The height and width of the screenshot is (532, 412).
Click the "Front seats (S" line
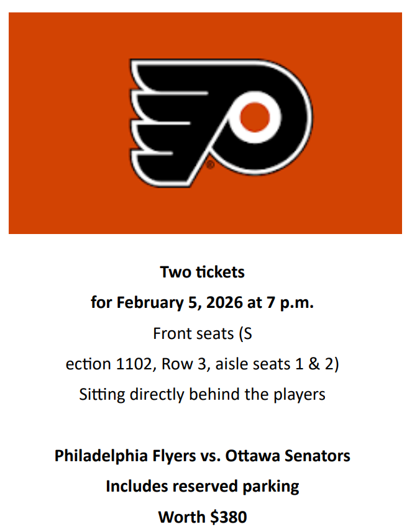[x=203, y=333]
